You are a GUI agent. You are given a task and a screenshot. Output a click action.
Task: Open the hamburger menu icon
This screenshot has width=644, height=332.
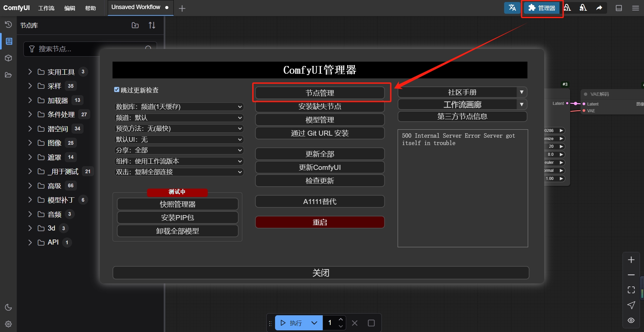(636, 8)
